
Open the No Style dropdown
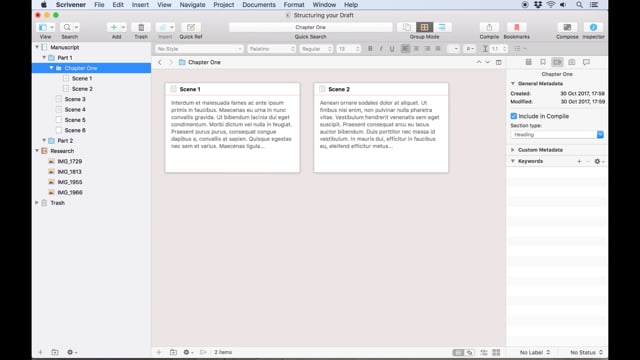199,49
